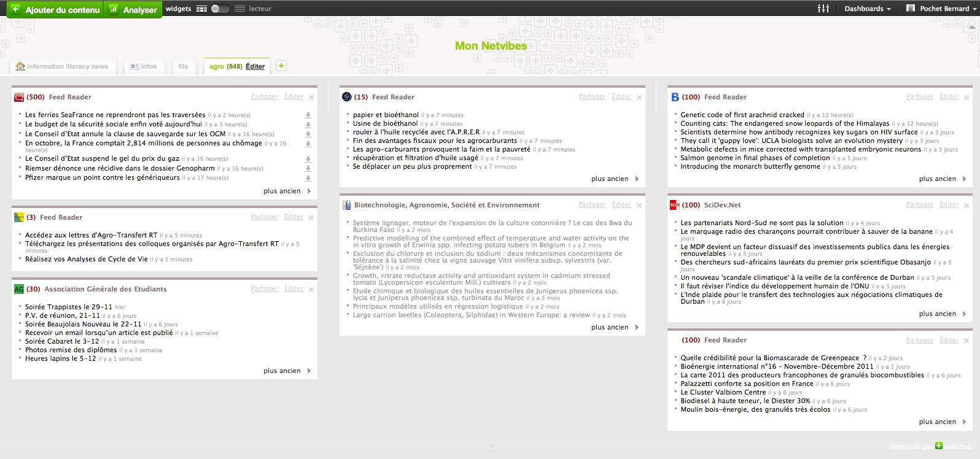Switch to the infos tab

point(144,66)
